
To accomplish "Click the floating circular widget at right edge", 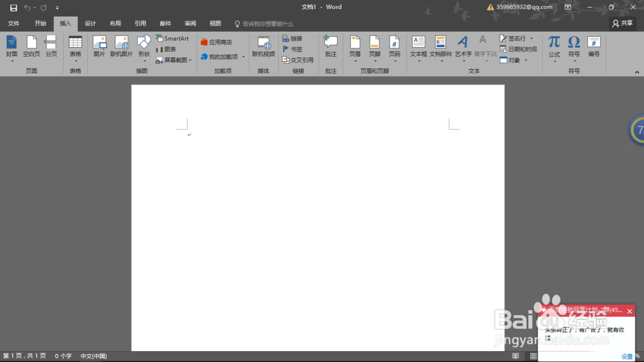I will pos(637,130).
